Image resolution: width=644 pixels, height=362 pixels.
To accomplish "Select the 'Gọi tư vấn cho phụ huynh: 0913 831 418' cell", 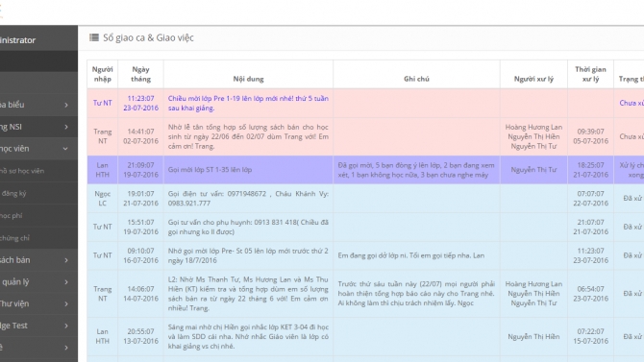I will tap(248, 227).
